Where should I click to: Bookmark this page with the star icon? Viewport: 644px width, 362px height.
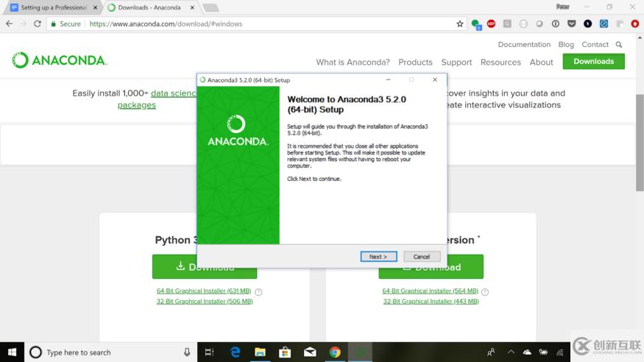[x=459, y=24]
